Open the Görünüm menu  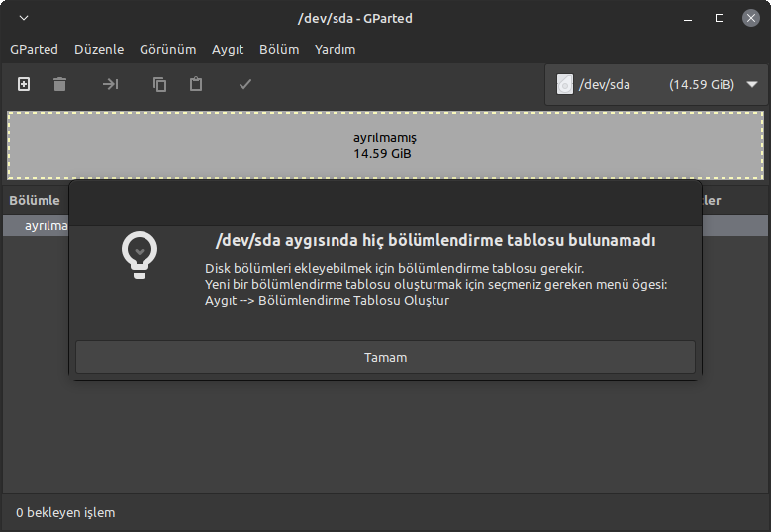tap(167, 49)
